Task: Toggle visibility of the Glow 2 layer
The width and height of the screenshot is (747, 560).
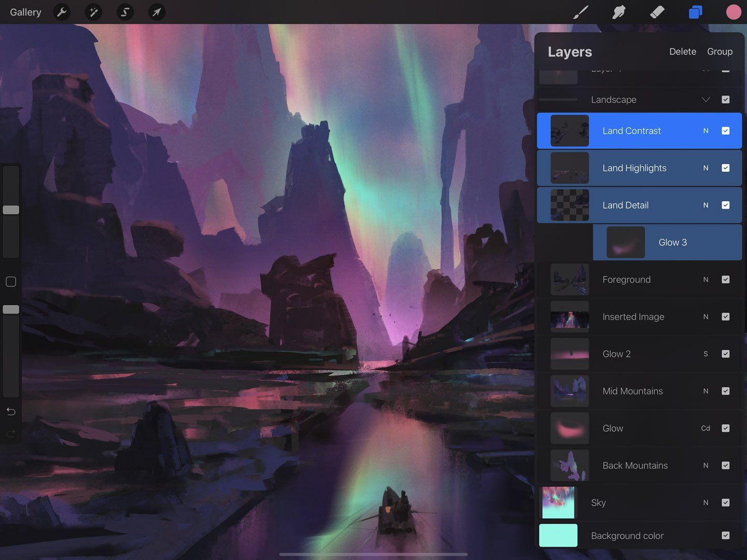Action: point(725,354)
